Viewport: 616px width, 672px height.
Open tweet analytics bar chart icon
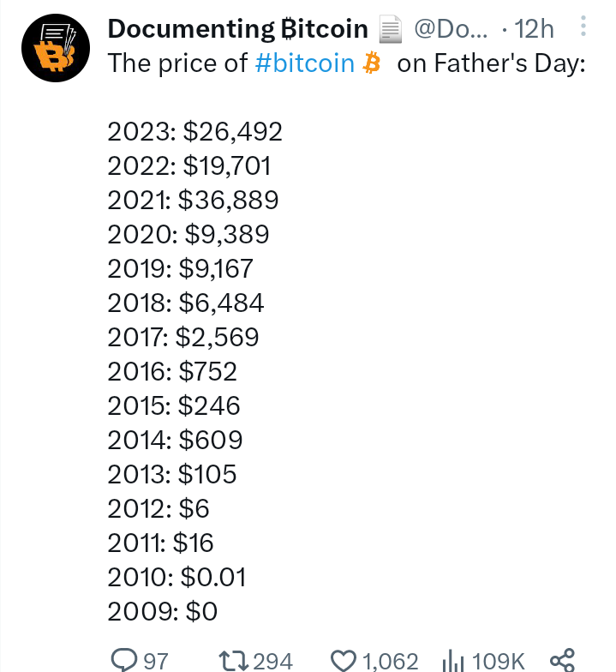[453, 661]
